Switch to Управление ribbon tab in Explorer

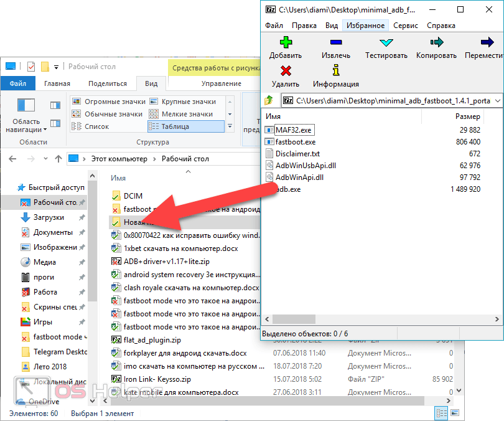pos(221,83)
